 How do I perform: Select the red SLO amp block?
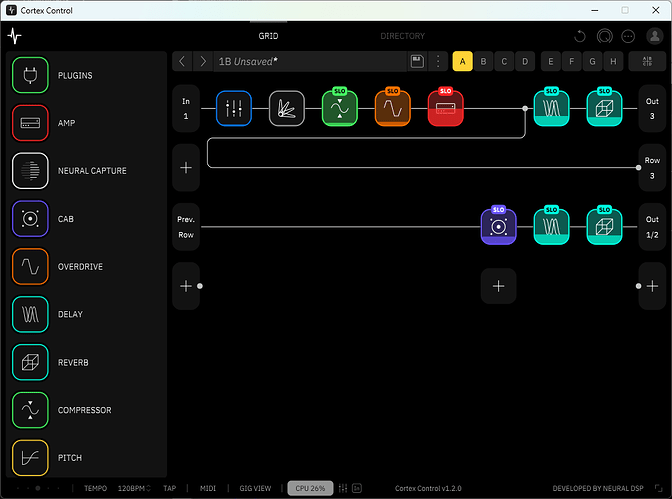tap(445, 107)
